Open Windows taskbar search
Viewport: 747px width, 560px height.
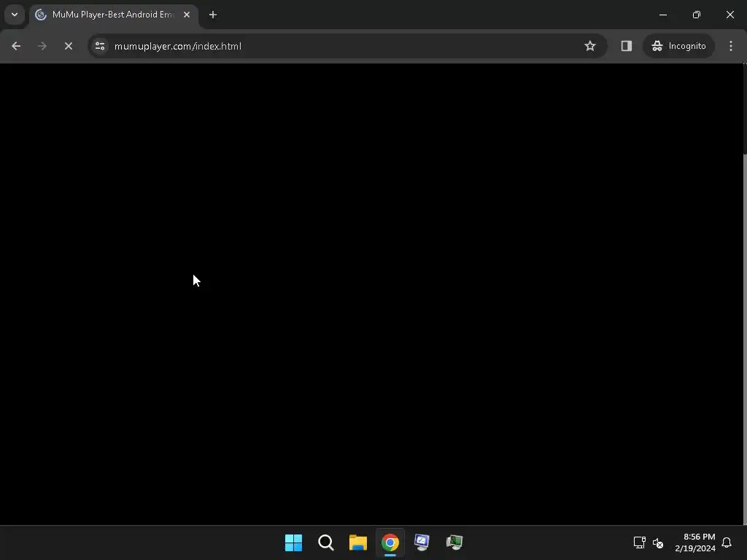point(326,542)
